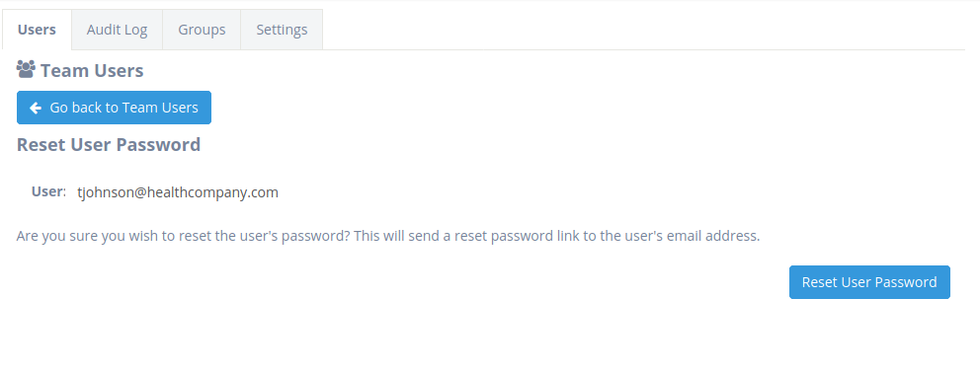Select the active Users tab

(37, 30)
